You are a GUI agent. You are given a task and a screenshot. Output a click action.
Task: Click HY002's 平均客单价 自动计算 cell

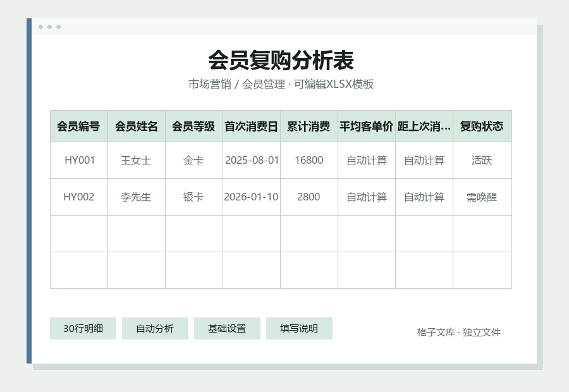pos(367,197)
